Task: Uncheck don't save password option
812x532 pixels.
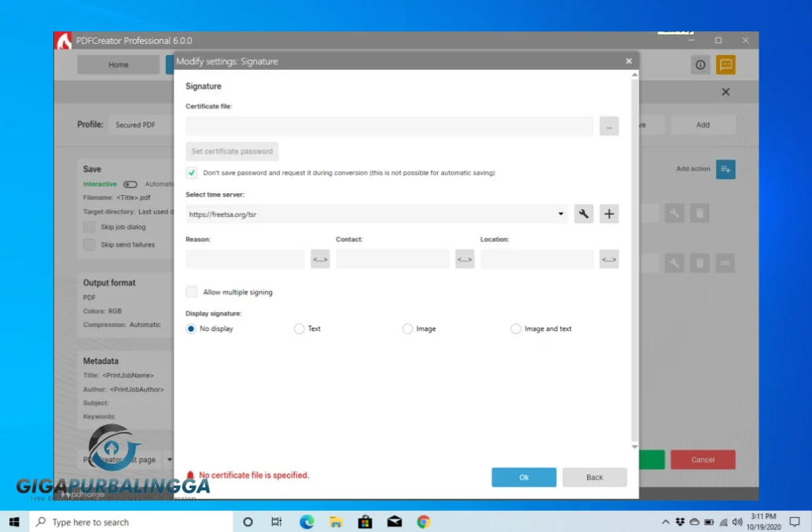Action: [191, 172]
